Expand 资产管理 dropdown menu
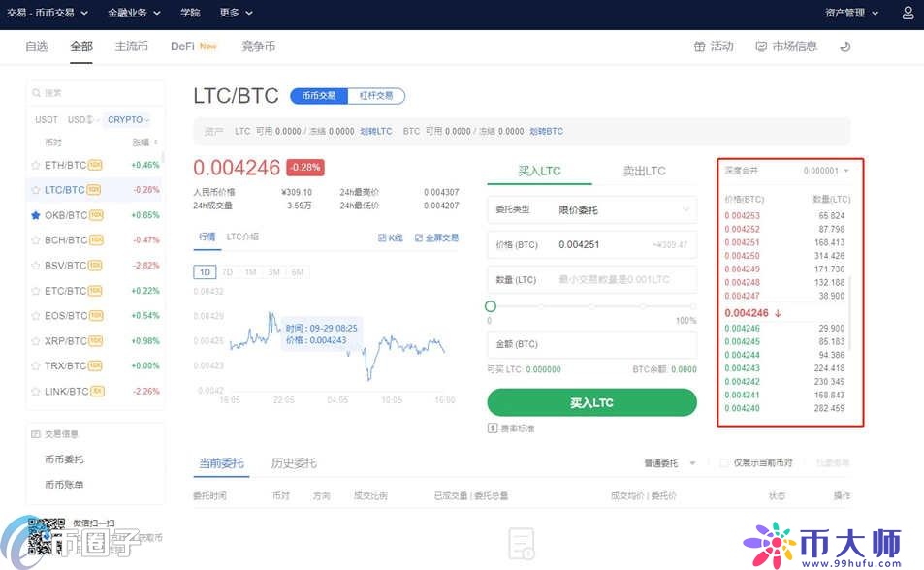 pyautogui.click(x=851, y=13)
